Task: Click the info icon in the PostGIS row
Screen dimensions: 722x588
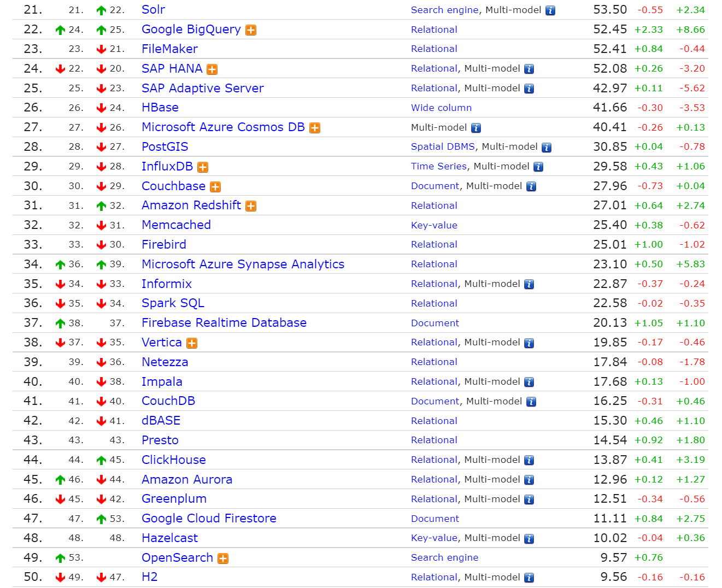Action: tap(547, 148)
